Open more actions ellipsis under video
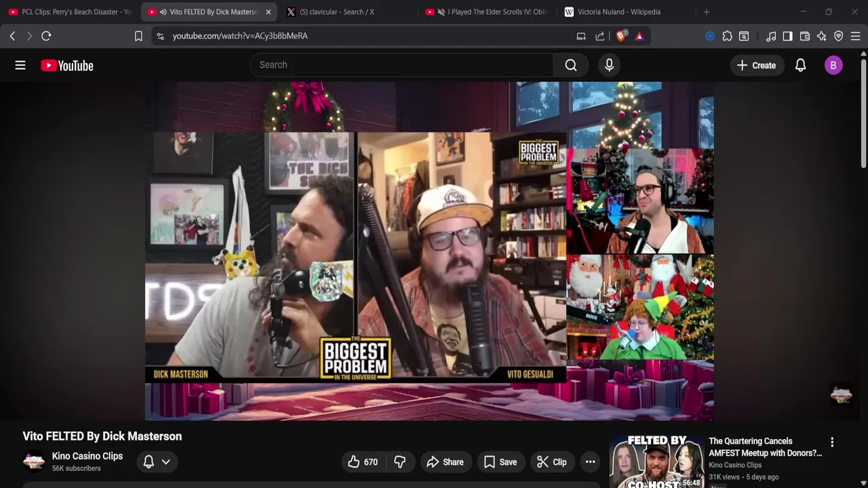868x488 pixels. 590,462
